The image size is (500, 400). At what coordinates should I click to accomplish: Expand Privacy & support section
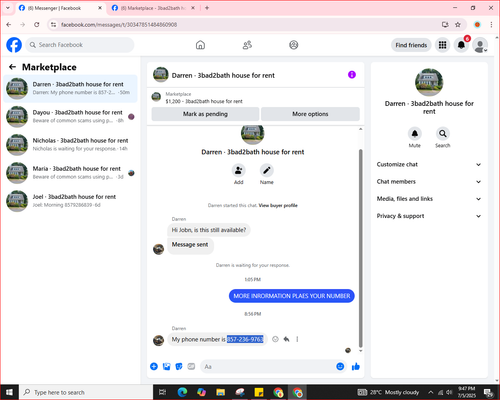coord(429,216)
